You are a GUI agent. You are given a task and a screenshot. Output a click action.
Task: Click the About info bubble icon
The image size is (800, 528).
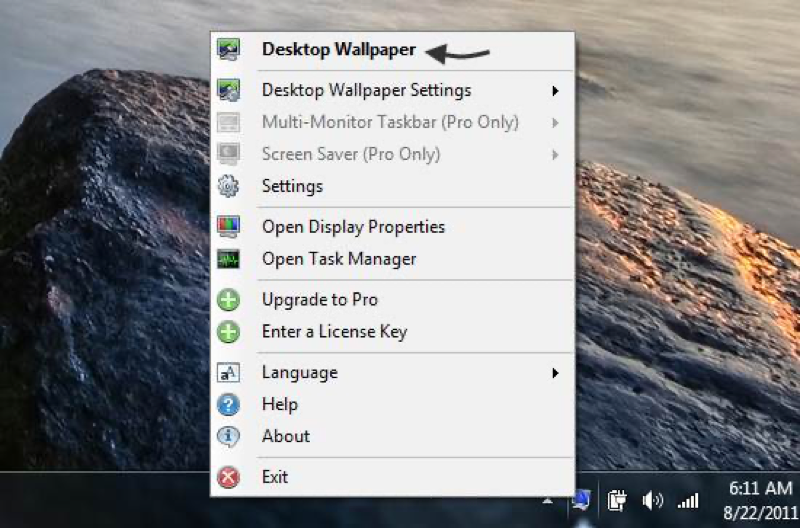point(228,437)
